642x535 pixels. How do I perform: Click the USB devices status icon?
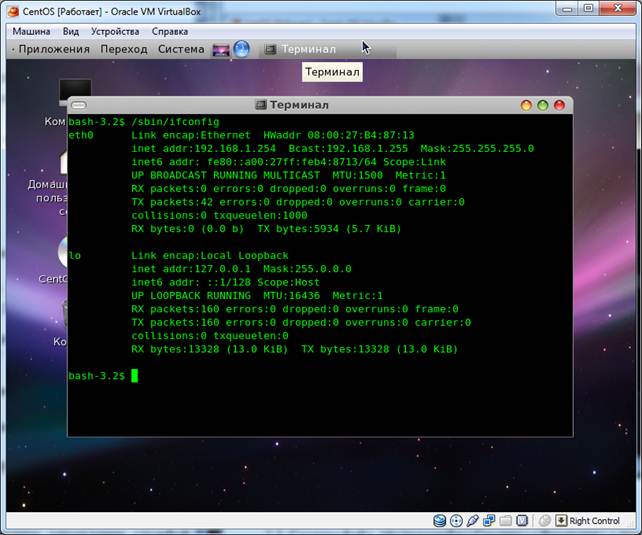472,521
